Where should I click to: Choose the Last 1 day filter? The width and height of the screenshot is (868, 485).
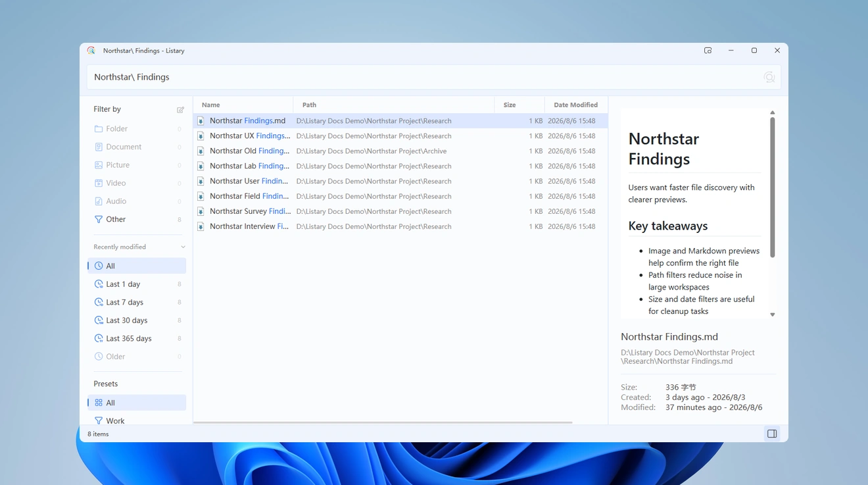tap(137, 284)
